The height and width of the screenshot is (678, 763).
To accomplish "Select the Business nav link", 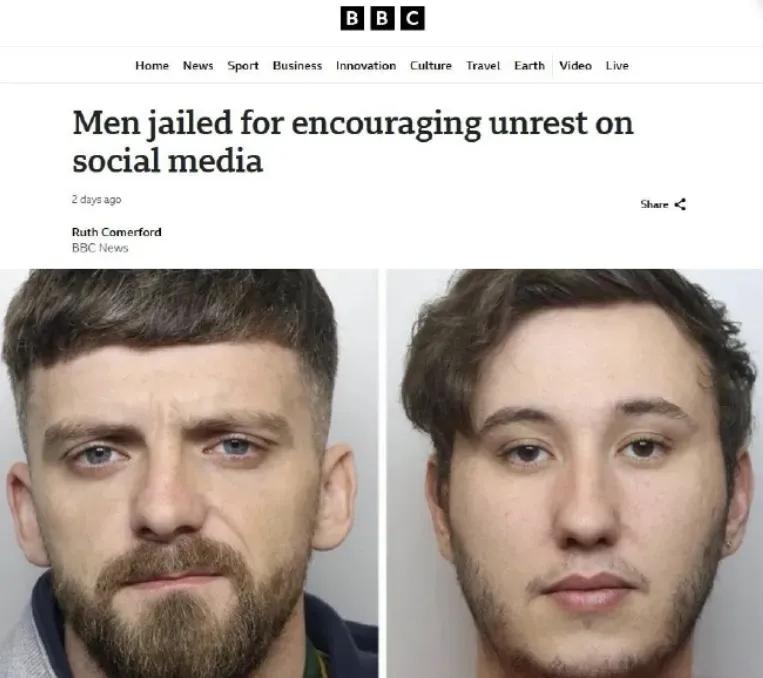I will pyautogui.click(x=297, y=65).
